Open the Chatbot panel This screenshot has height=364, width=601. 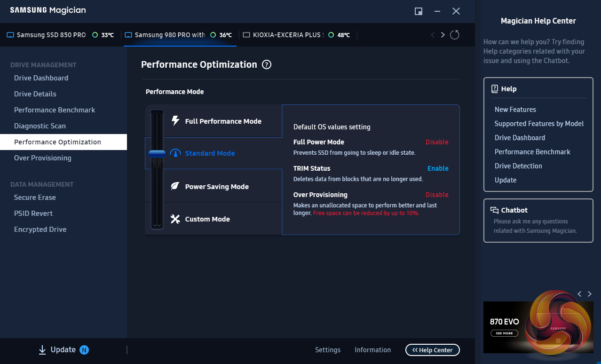(538, 221)
